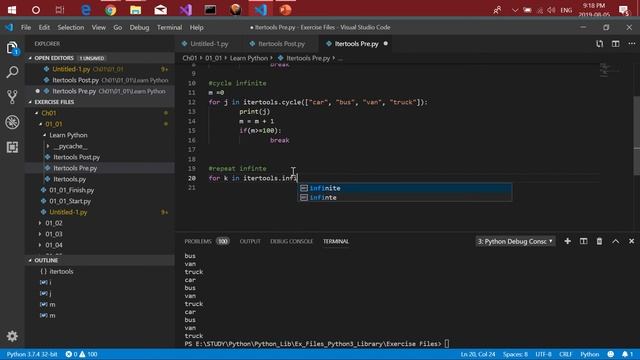Viewport: 640px width, 360px height.
Task: Change line endings via CRLF status entry
Action: tap(565, 354)
